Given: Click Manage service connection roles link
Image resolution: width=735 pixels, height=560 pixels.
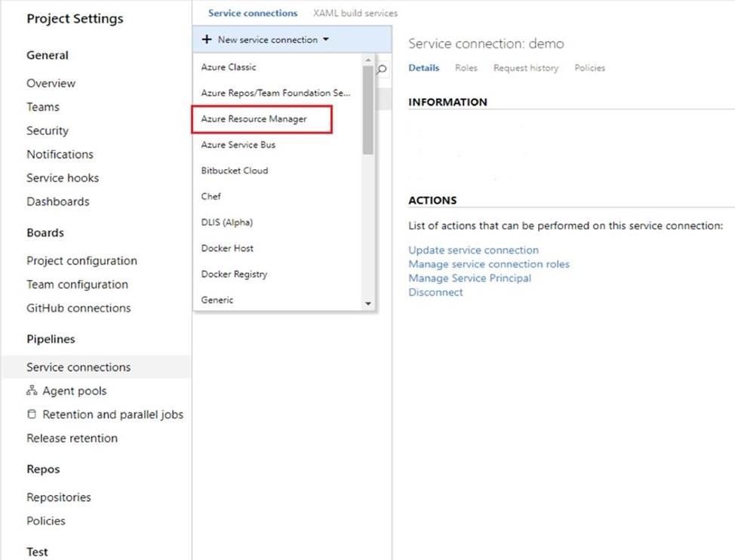Looking at the screenshot, I should point(489,264).
